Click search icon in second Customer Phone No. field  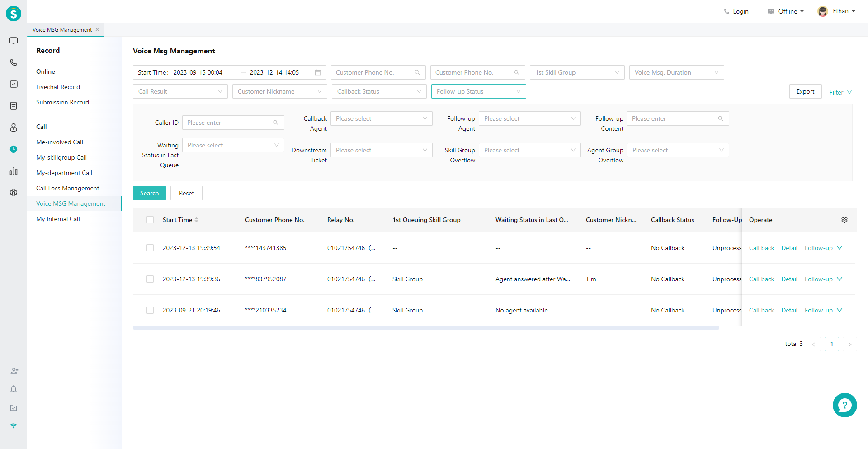pos(517,72)
